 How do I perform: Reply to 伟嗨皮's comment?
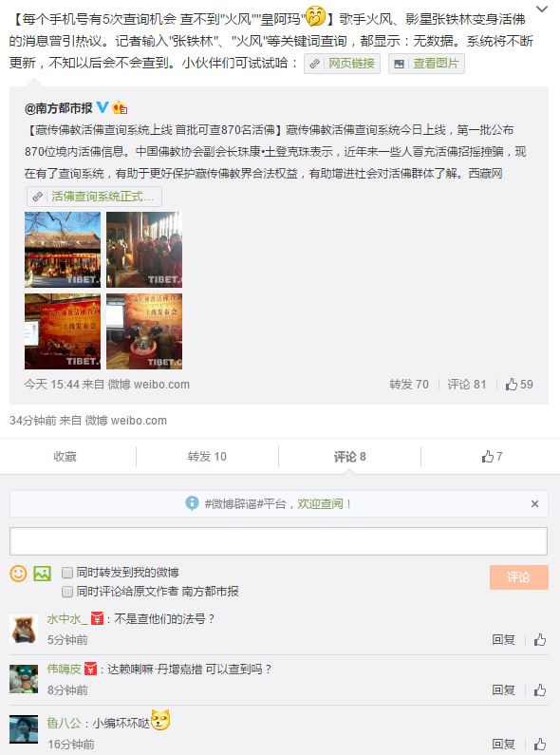point(503,690)
